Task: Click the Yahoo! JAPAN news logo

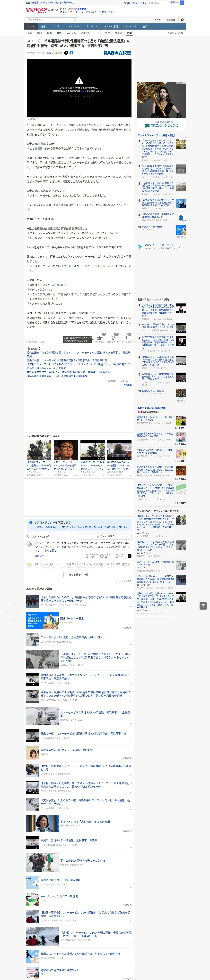Action: [x=42, y=10]
